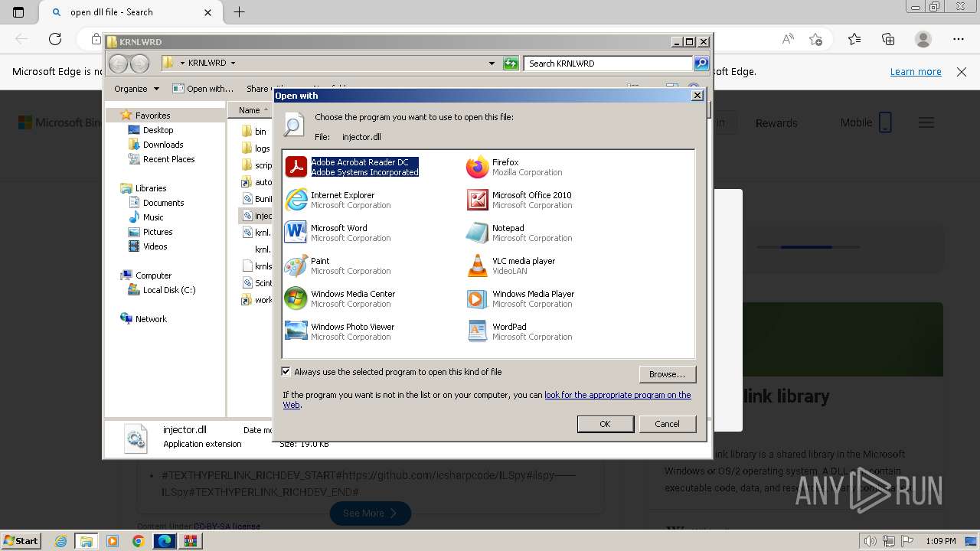Pick the Paint program icon
This screenshot has width=980, height=551.
(296, 266)
